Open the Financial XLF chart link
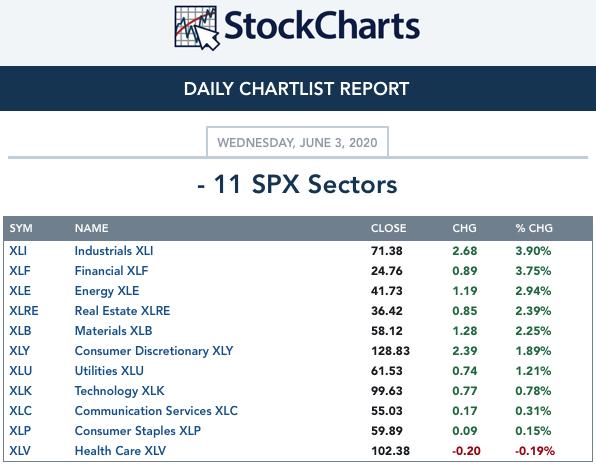The width and height of the screenshot is (596, 464). coord(111,271)
